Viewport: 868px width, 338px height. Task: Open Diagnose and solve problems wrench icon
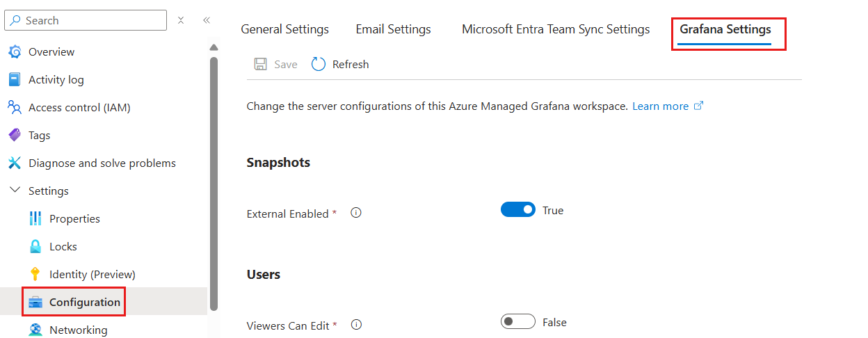[15, 163]
